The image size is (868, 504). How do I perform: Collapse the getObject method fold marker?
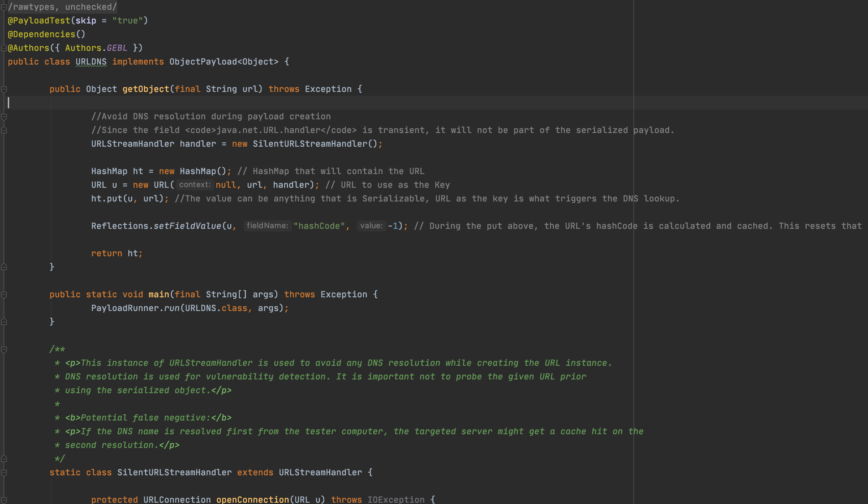tap(4, 89)
